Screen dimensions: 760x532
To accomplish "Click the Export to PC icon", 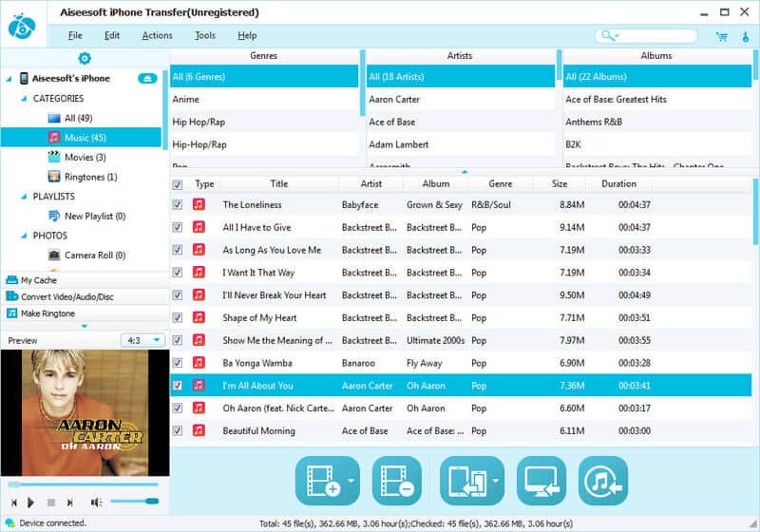I will coord(541,482).
